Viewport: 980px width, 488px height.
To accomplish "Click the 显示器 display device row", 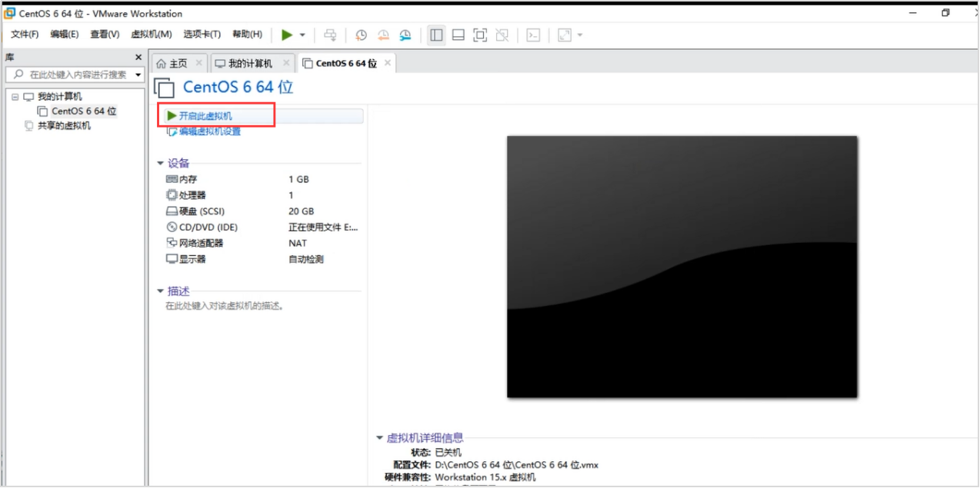I will pos(264,259).
